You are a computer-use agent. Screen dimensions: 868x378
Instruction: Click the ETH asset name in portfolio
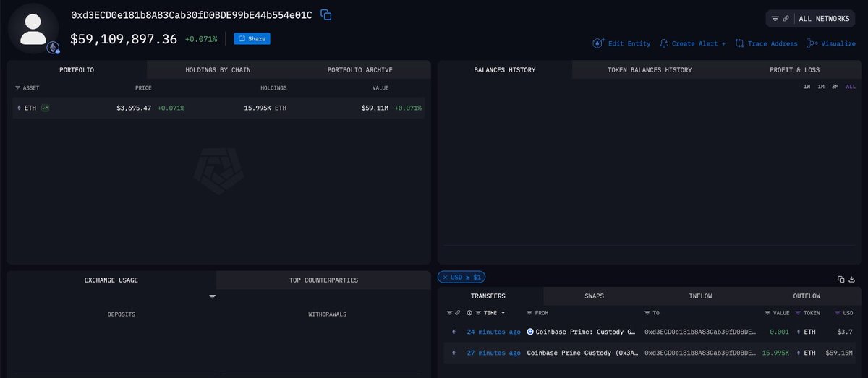pyautogui.click(x=30, y=108)
